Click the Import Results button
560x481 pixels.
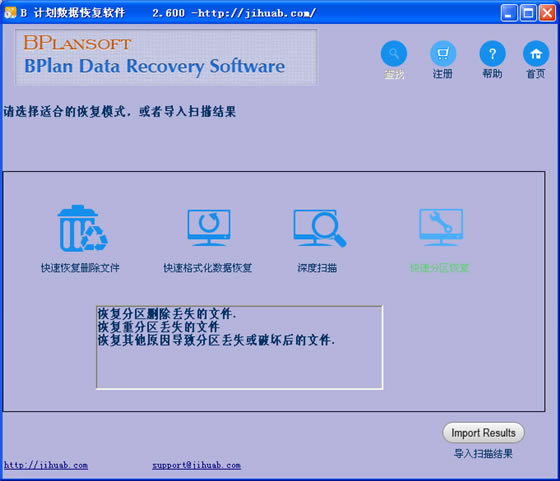coord(483,433)
